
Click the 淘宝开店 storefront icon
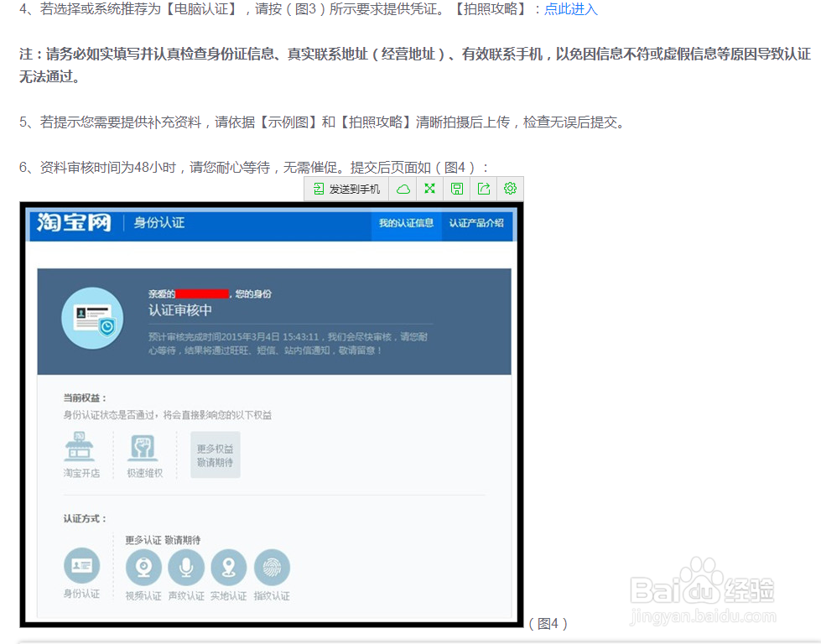click(x=81, y=447)
